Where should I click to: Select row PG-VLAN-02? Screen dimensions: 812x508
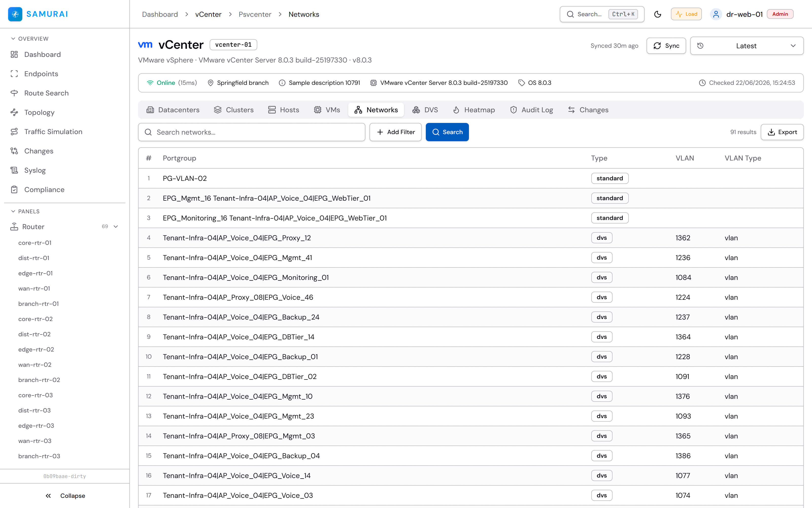(471, 178)
